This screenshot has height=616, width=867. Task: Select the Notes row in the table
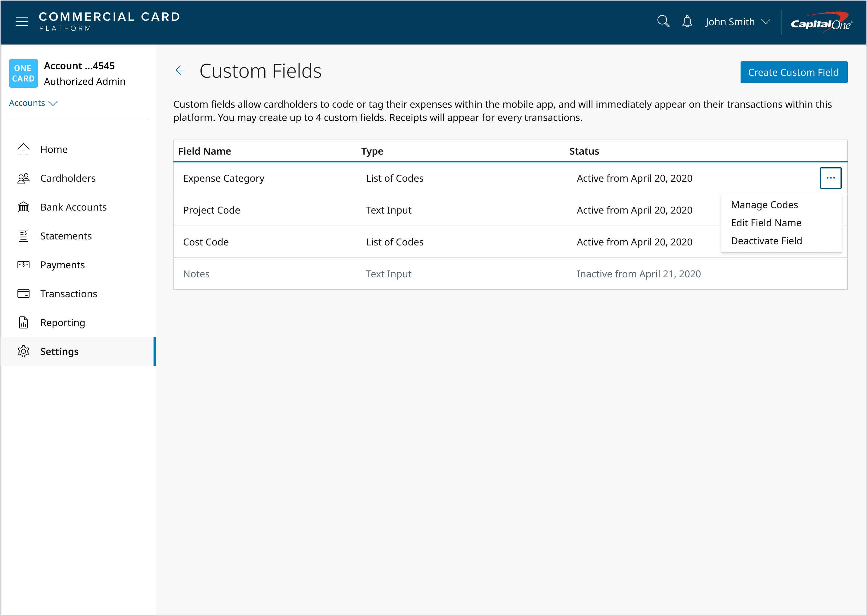coord(196,273)
